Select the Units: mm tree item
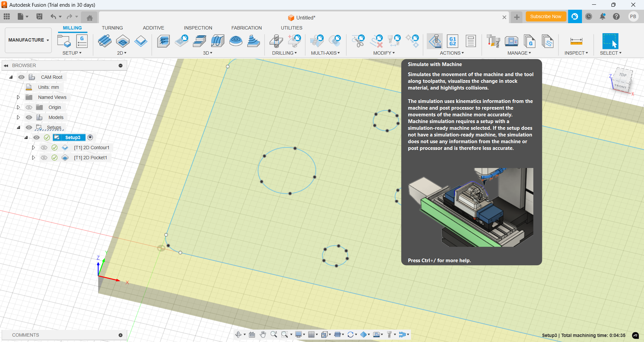The height and width of the screenshot is (342, 644). 48,87
